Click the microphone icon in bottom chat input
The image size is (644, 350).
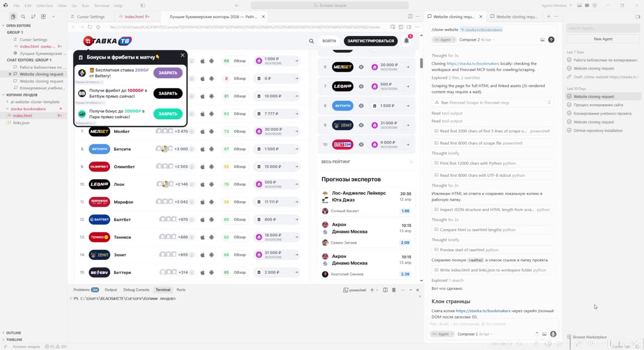click(553, 334)
